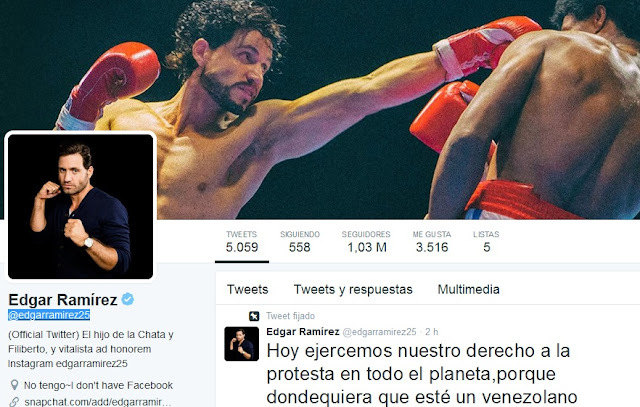
Task: Open the snapchat.com/add/edgarramir link
Action: click(98, 402)
